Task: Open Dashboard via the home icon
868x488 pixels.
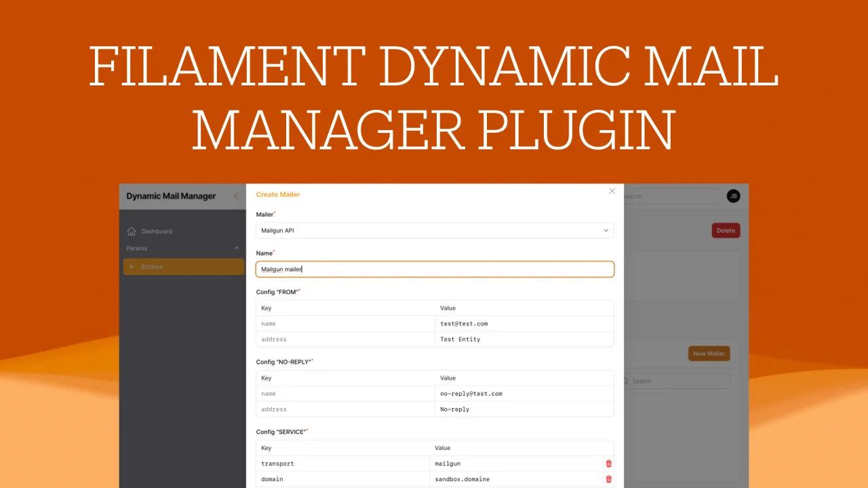Action: click(x=132, y=231)
